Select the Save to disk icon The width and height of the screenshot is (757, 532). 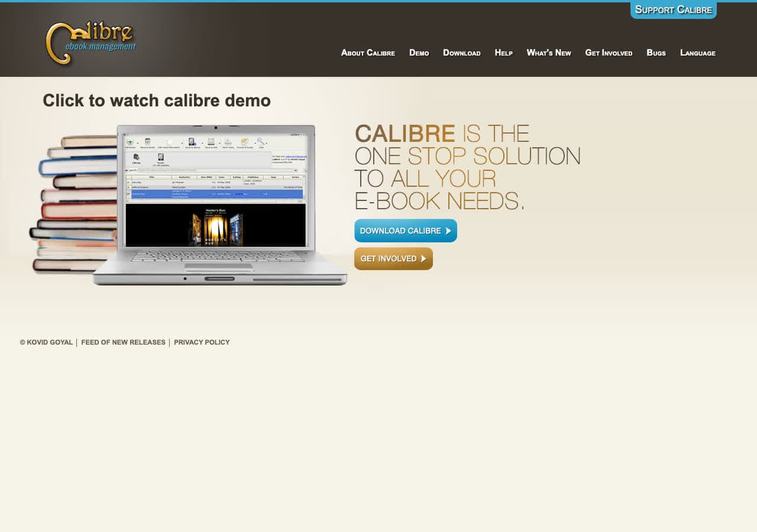point(211,142)
